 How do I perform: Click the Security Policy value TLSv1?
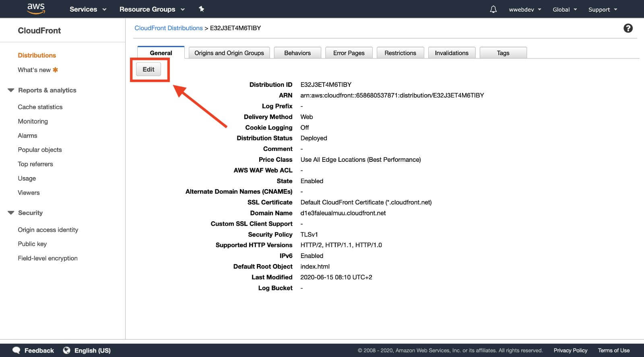tap(309, 234)
